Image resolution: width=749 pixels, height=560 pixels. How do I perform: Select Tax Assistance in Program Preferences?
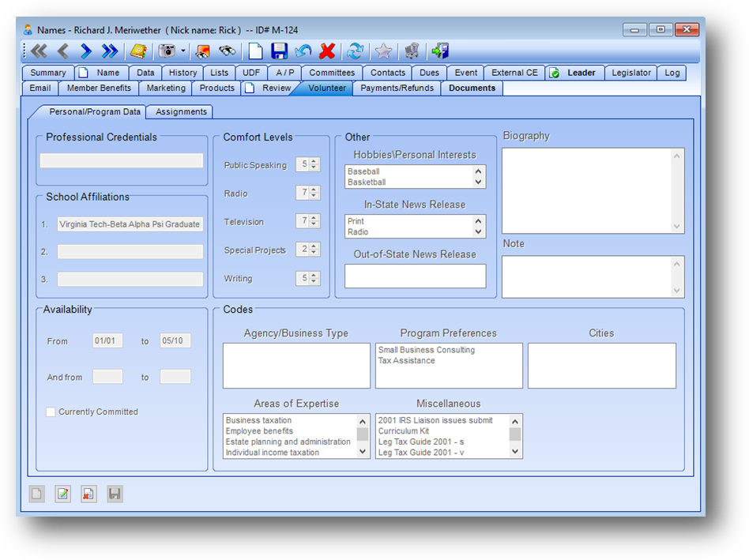point(407,360)
